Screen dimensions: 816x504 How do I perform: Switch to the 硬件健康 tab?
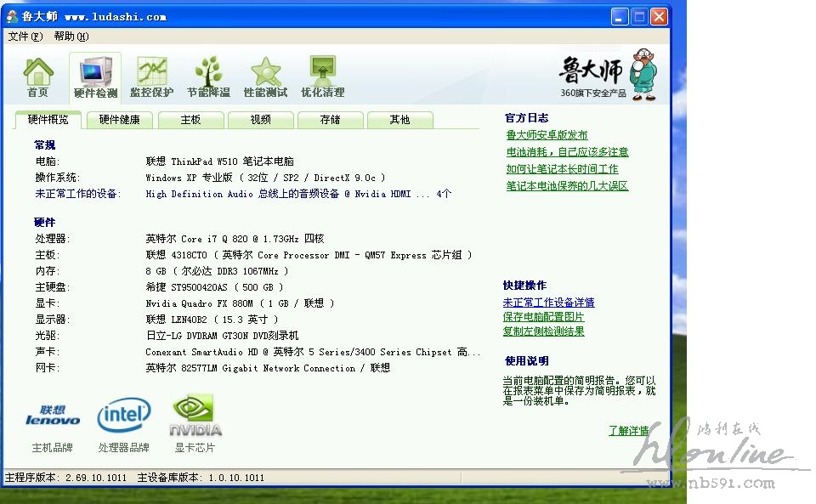[x=120, y=120]
